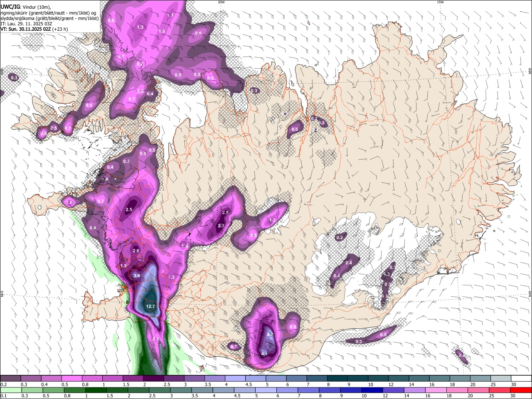Click the '0.1' label of the rain legend
This screenshot has width=532, height=399.
(3, 396)
